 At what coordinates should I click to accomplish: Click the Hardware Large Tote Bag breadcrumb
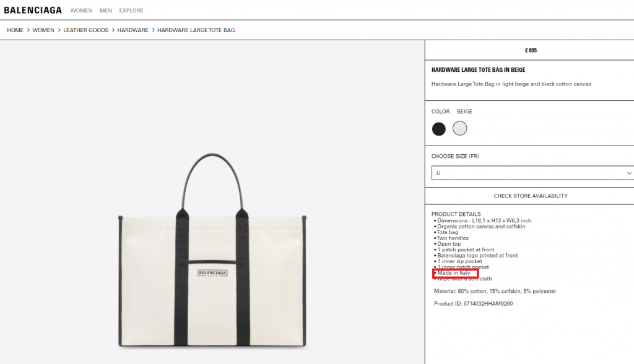click(x=196, y=30)
